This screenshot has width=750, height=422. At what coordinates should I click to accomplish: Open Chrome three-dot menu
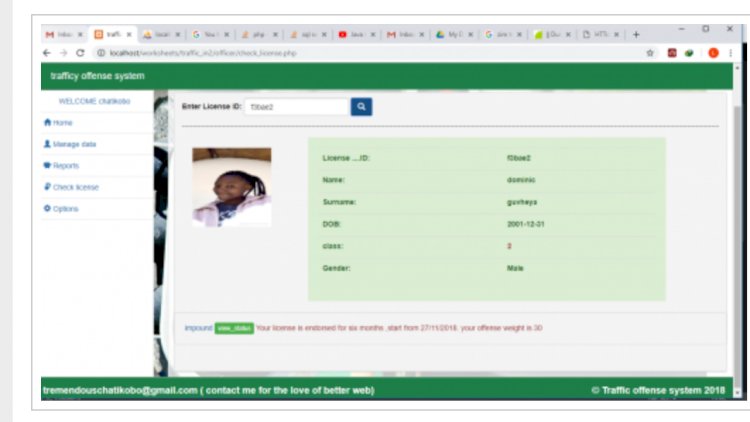coord(730,53)
